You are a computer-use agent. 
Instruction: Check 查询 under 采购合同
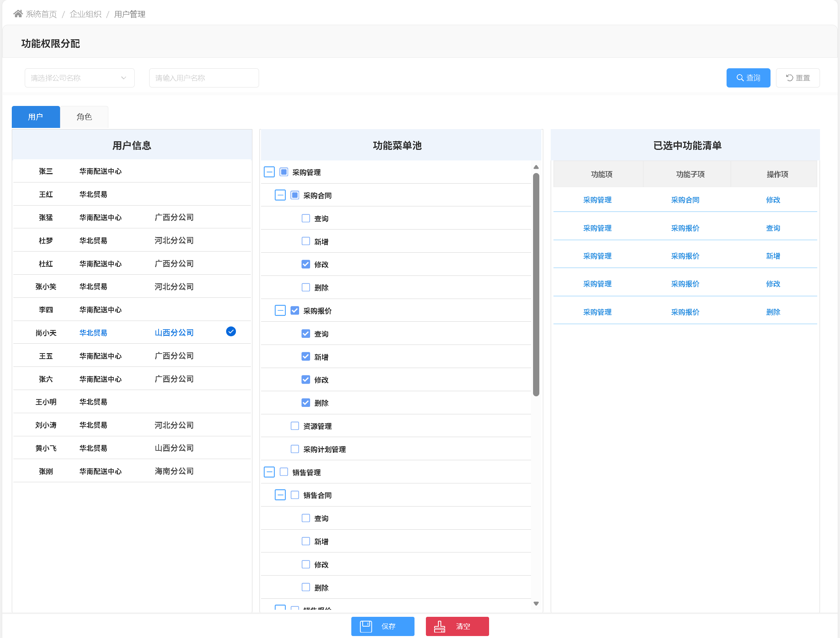pos(306,218)
